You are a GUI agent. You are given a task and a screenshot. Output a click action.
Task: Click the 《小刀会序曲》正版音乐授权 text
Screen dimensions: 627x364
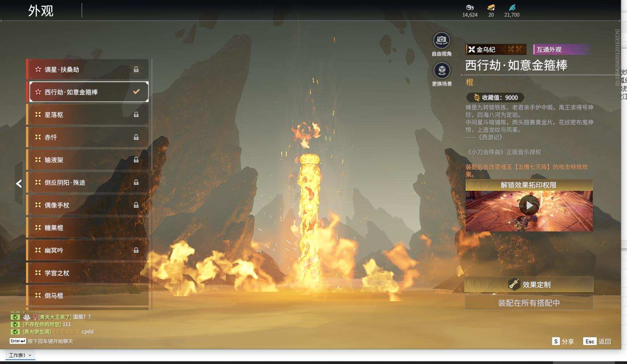click(503, 152)
